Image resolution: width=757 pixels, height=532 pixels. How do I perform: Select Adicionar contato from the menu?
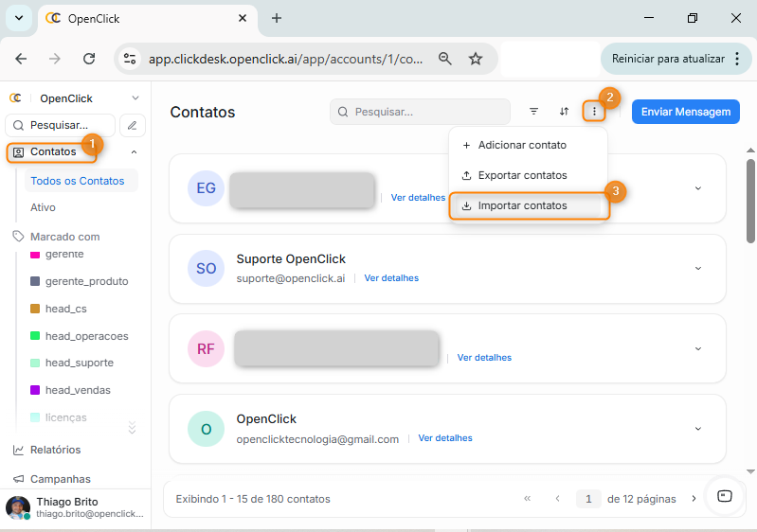(x=522, y=145)
